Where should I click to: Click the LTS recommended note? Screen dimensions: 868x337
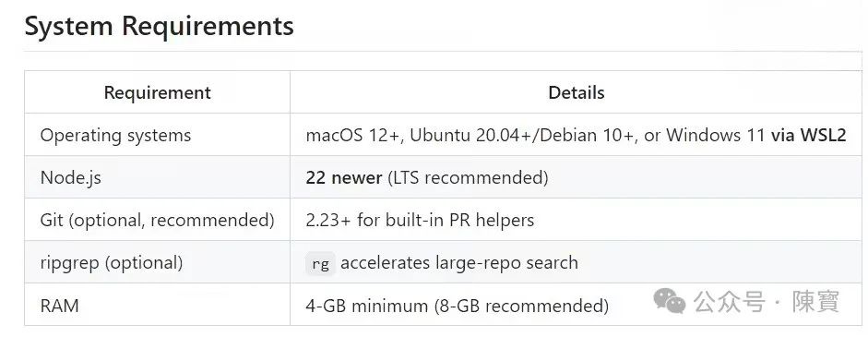468,178
